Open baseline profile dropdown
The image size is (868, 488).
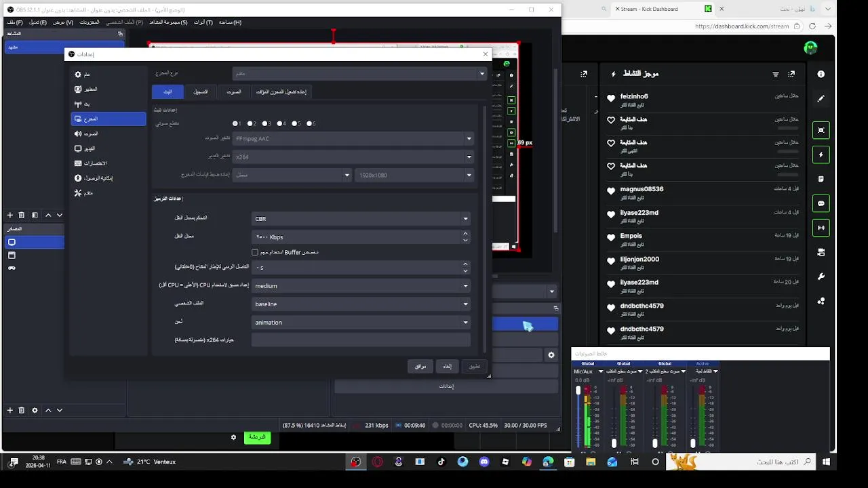pyautogui.click(x=361, y=304)
